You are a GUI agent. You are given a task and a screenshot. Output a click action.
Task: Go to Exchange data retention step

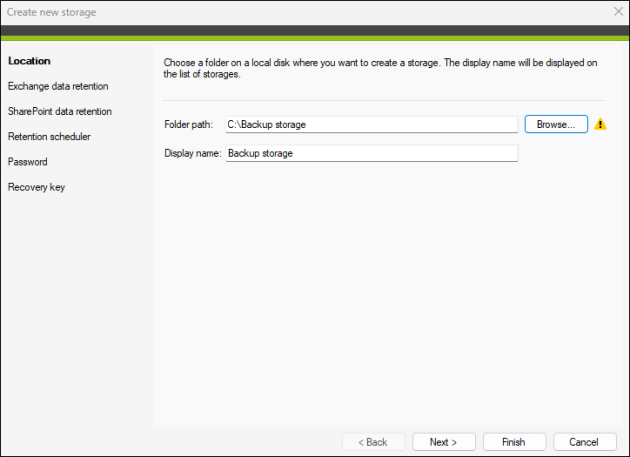[x=58, y=86]
